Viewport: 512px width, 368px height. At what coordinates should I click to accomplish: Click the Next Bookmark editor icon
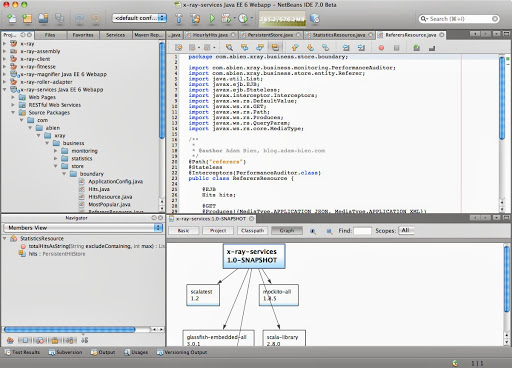(310, 48)
